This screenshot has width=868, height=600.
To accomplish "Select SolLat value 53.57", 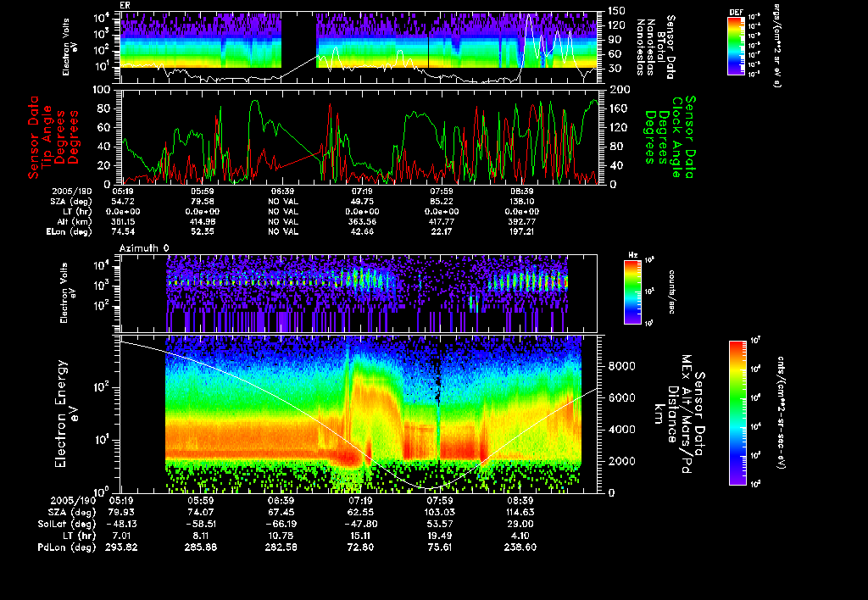I will 440,524.
